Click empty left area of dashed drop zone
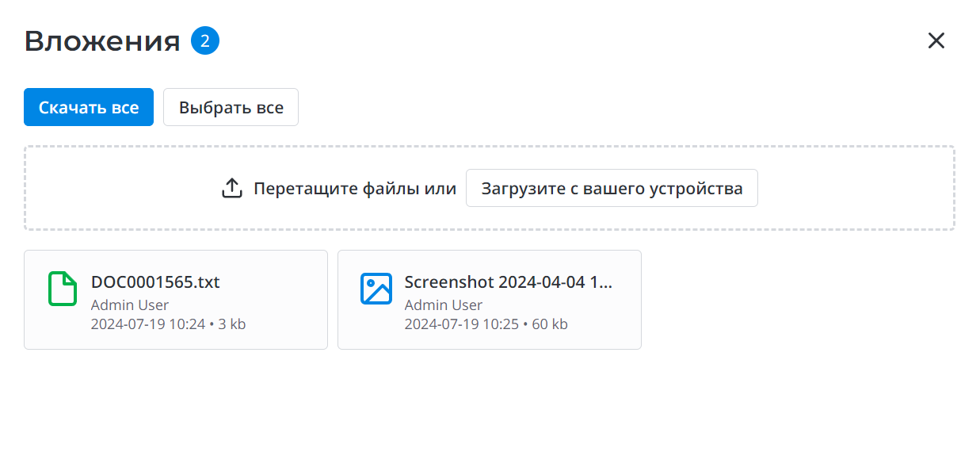 coord(111,189)
